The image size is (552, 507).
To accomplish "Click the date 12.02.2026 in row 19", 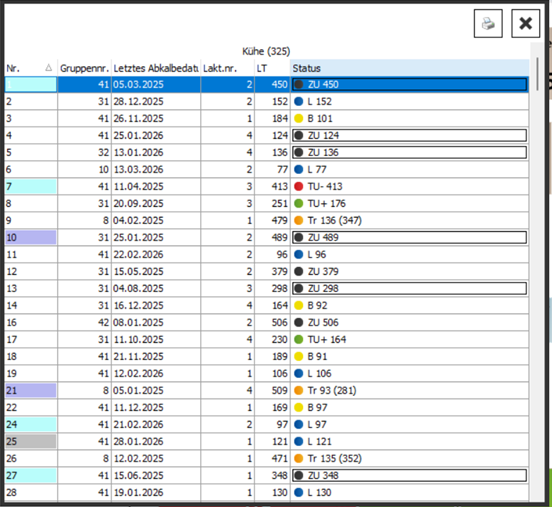I will point(138,373).
